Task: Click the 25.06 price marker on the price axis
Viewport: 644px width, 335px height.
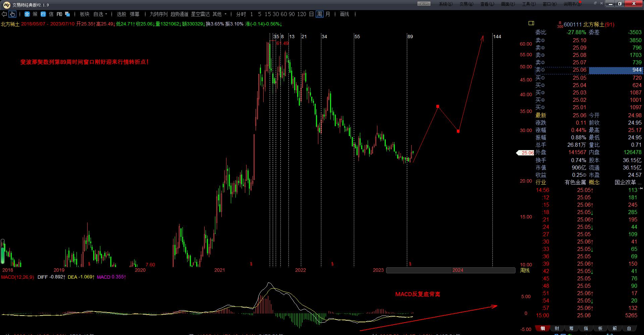Action: click(x=525, y=153)
